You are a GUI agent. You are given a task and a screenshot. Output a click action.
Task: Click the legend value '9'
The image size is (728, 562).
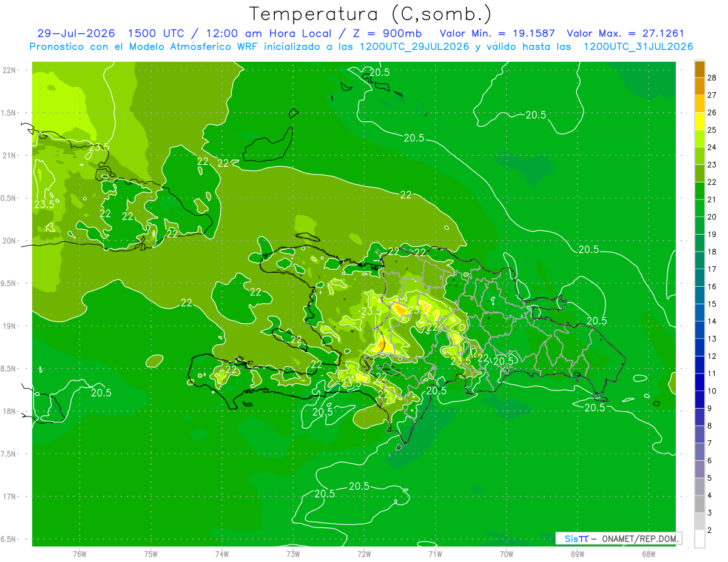point(710,409)
